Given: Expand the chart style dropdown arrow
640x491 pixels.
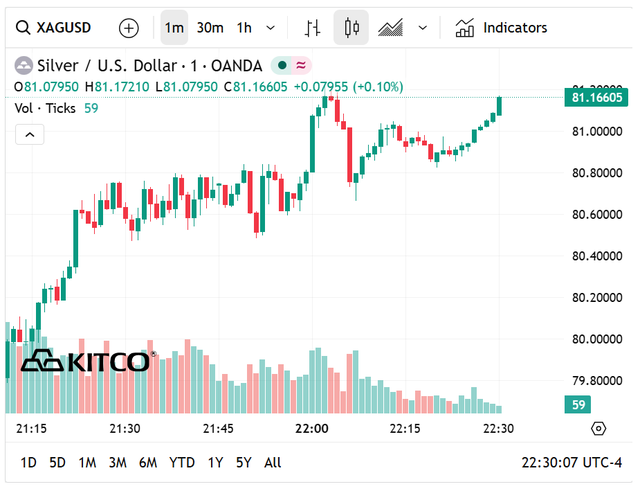Looking at the screenshot, I should [423, 28].
